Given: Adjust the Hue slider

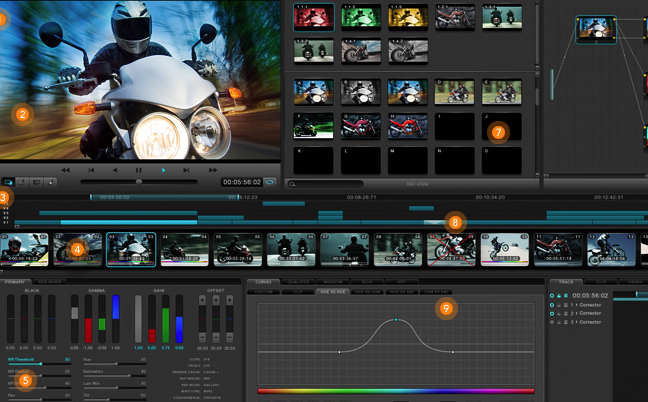Looking at the screenshot, I should pyautogui.click(x=114, y=364).
